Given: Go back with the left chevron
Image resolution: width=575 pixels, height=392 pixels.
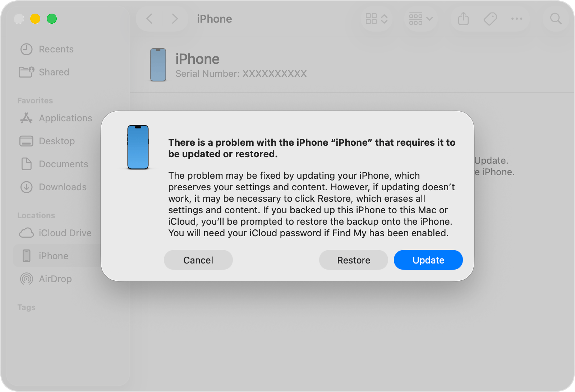Looking at the screenshot, I should point(149,19).
